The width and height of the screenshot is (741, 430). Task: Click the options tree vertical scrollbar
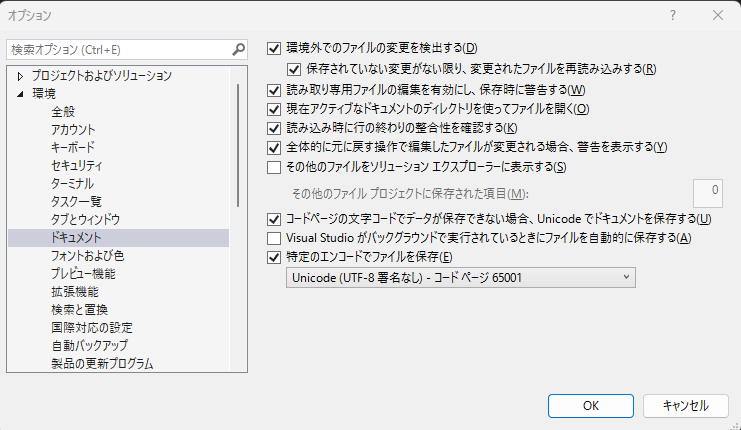(238, 140)
